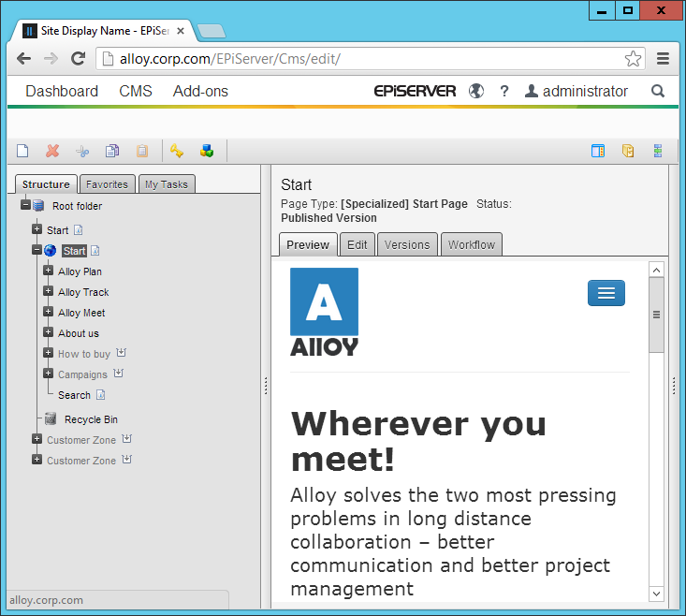Click the preview scroll up arrow
The width and height of the screenshot is (686, 616).
pos(656,270)
